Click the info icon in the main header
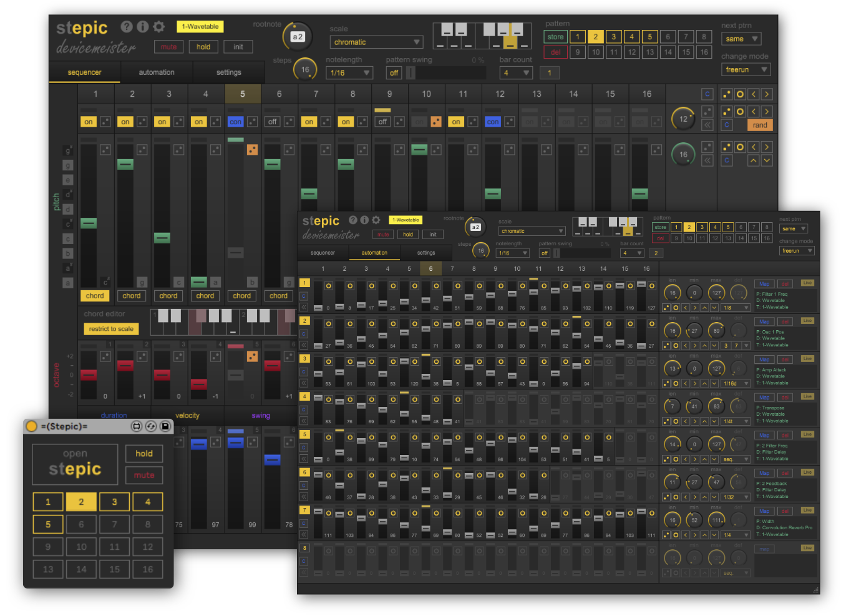 pyautogui.click(x=143, y=26)
